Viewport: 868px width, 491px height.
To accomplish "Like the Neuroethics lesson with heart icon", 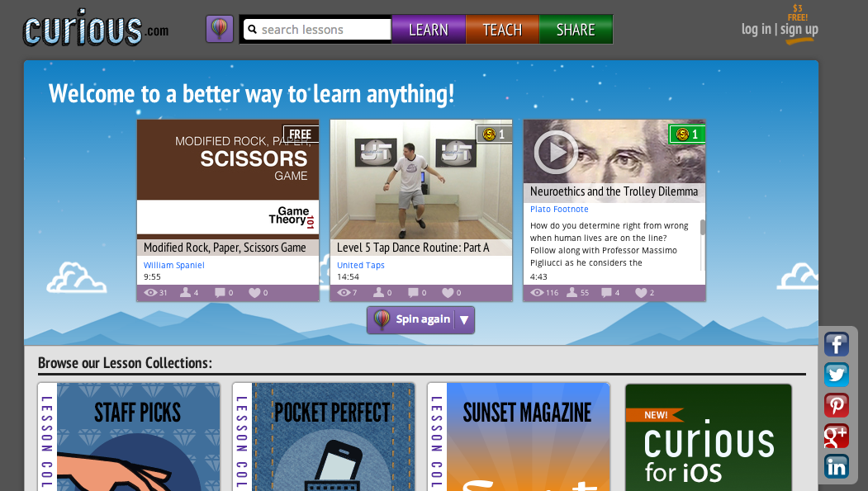I will [x=641, y=292].
